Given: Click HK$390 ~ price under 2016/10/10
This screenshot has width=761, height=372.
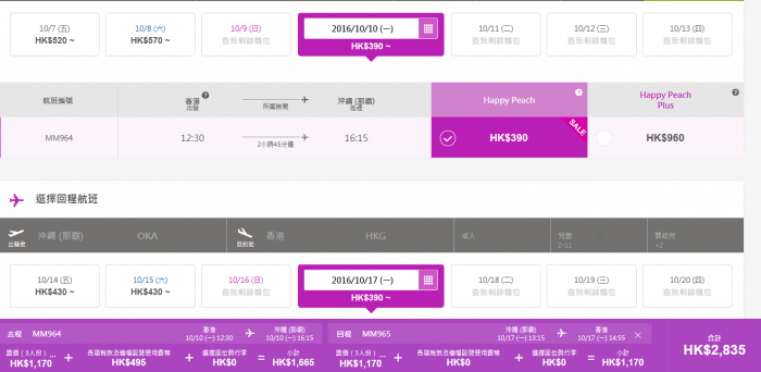Looking at the screenshot, I should [371, 46].
